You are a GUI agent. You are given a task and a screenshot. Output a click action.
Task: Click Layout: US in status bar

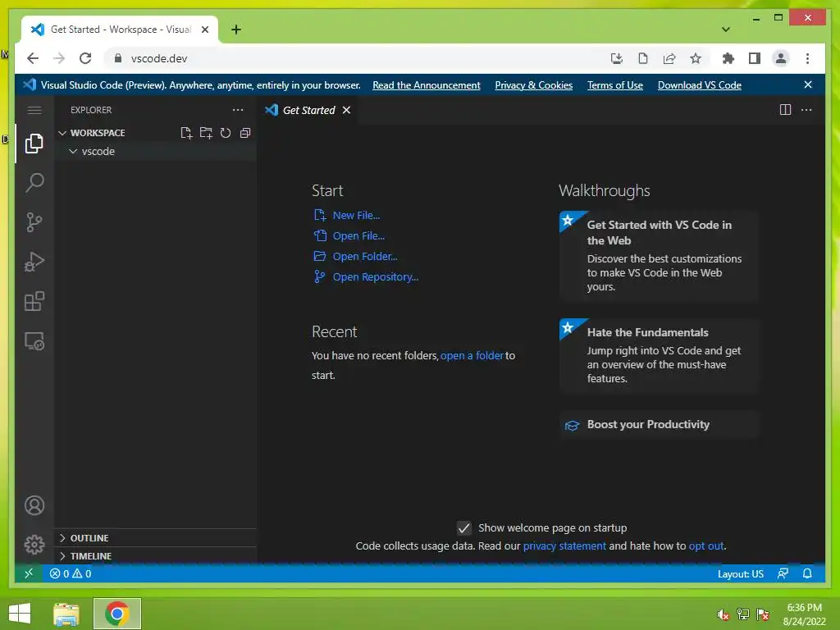(x=741, y=573)
